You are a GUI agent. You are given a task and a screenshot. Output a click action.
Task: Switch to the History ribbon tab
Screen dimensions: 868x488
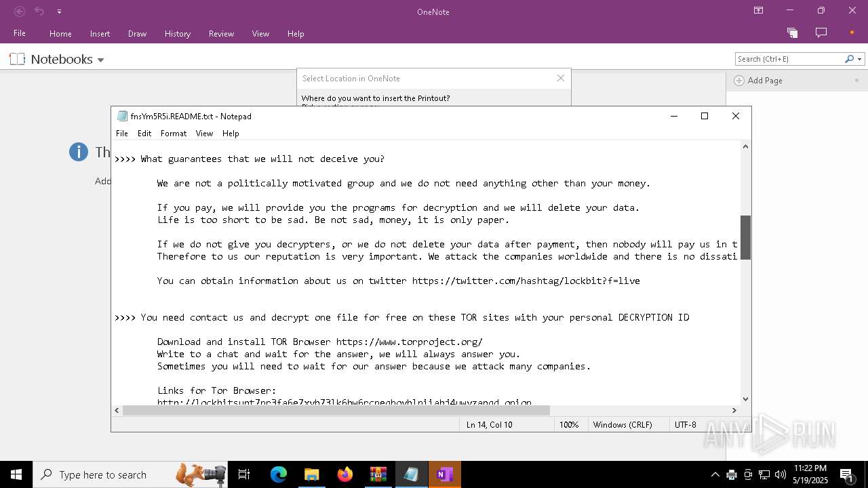(177, 33)
